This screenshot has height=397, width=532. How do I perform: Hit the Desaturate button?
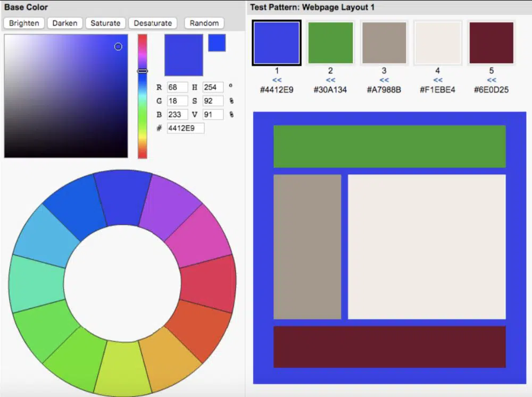click(153, 23)
